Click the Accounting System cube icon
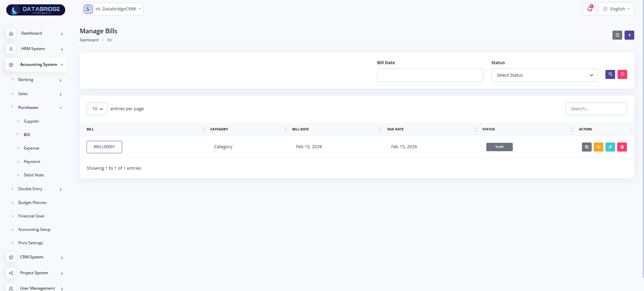Screen dimensions: 644x291 [11, 65]
